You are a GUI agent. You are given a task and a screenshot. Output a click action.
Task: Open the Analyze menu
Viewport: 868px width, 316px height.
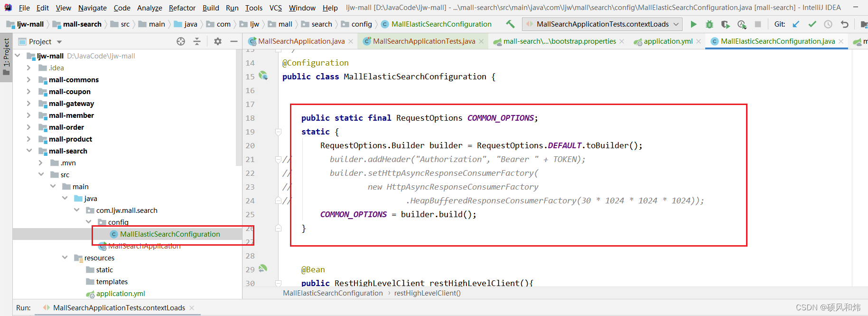pos(149,8)
